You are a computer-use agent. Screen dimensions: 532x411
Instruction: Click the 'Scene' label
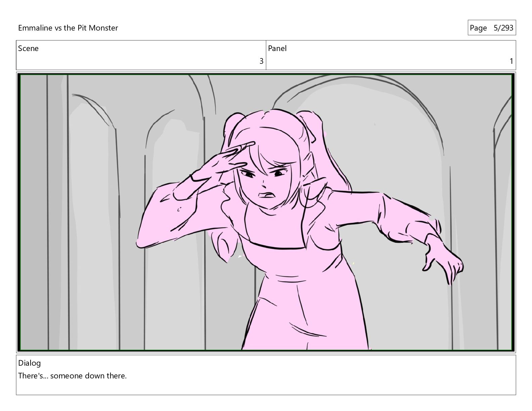[28, 48]
